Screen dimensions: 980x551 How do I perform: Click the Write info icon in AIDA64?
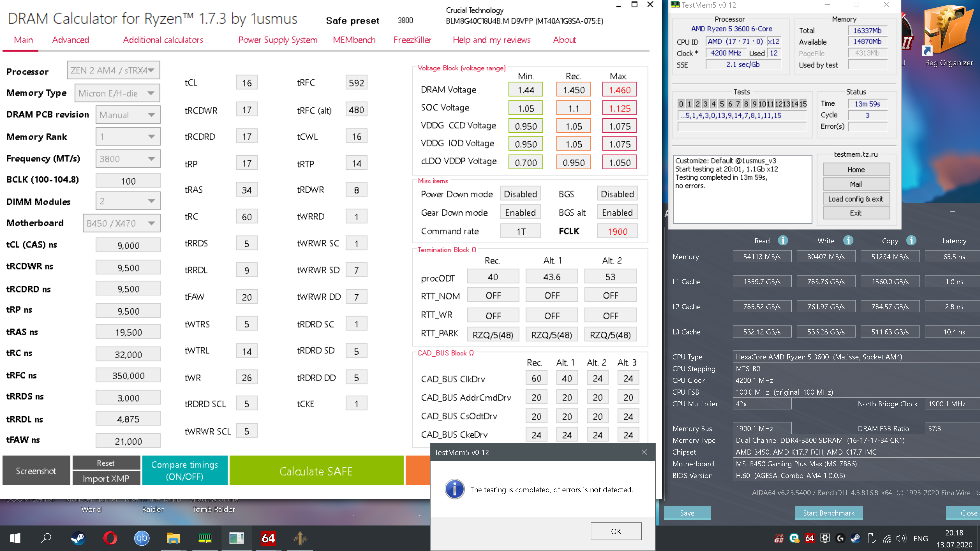tap(848, 240)
